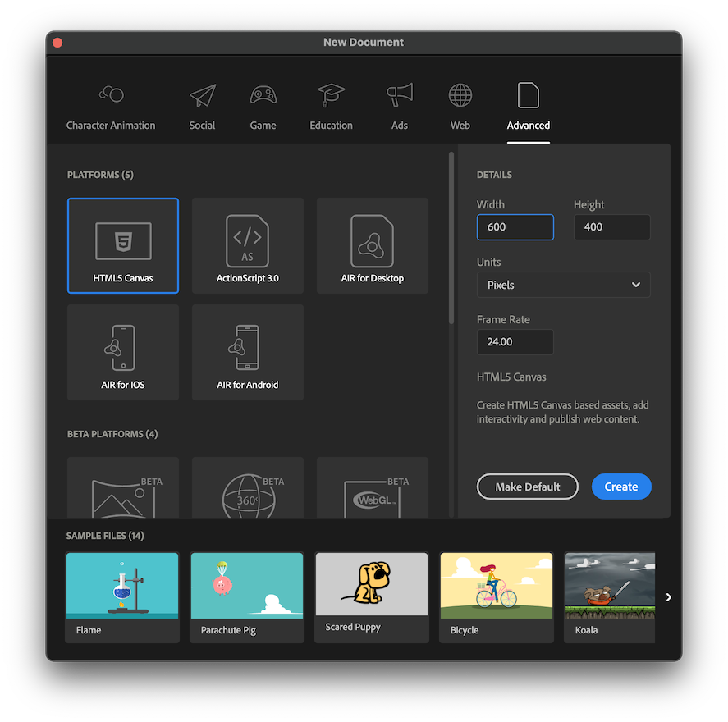
Task: Select the Education graduation cap category
Action: tap(331, 107)
